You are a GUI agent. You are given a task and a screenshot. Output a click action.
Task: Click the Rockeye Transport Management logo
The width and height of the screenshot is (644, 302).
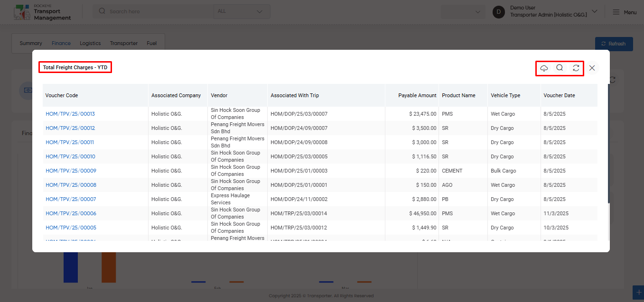pyautogui.click(x=42, y=12)
